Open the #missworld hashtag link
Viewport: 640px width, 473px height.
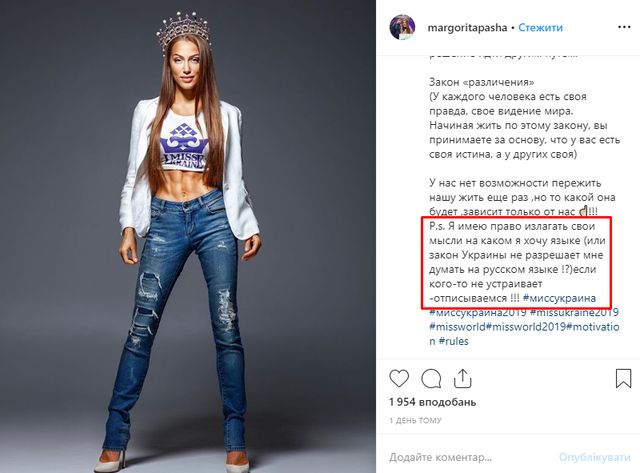(x=460, y=326)
